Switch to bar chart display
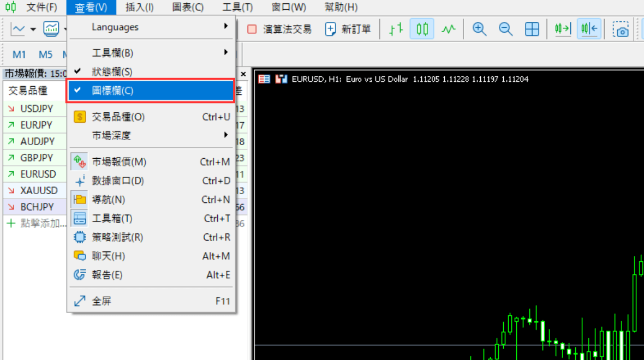 tap(395, 29)
